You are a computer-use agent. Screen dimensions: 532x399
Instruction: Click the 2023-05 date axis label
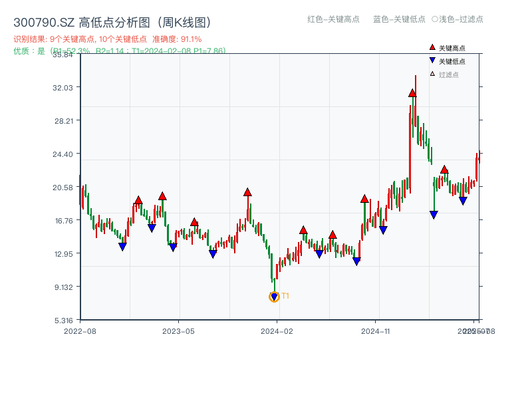[x=178, y=331]
